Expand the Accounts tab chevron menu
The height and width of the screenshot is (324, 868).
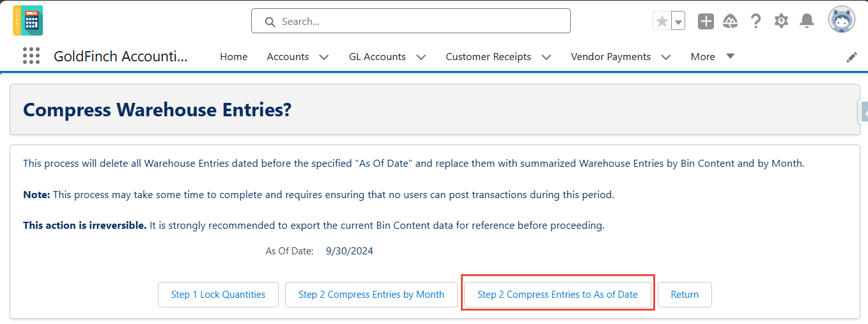[324, 57]
